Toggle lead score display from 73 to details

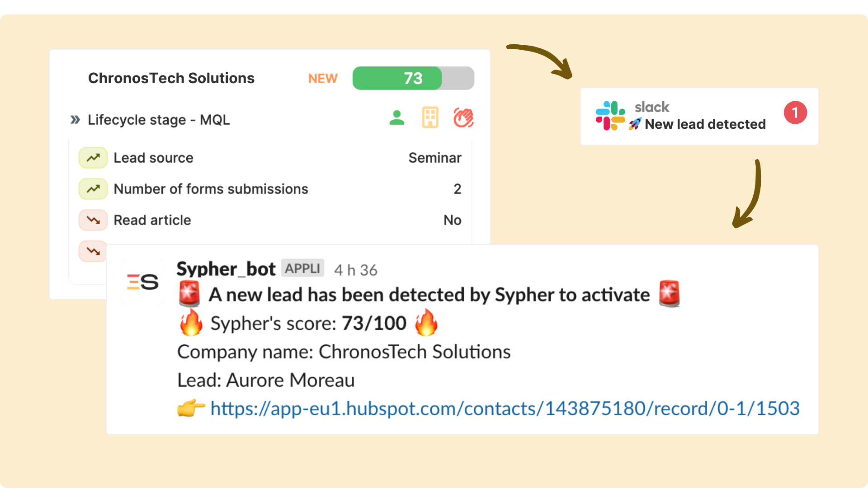click(413, 78)
